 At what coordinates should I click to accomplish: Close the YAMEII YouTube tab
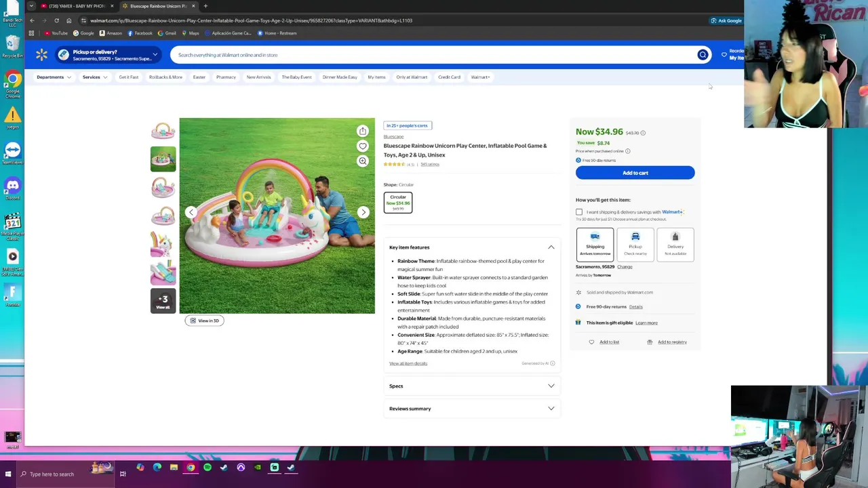(112, 6)
